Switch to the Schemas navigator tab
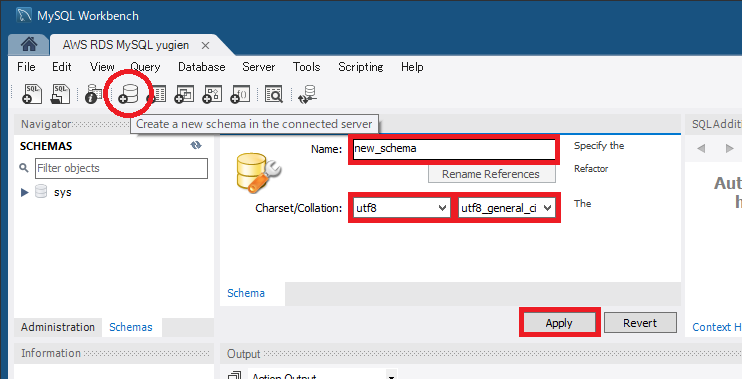The width and height of the screenshot is (742, 379). (x=131, y=327)
